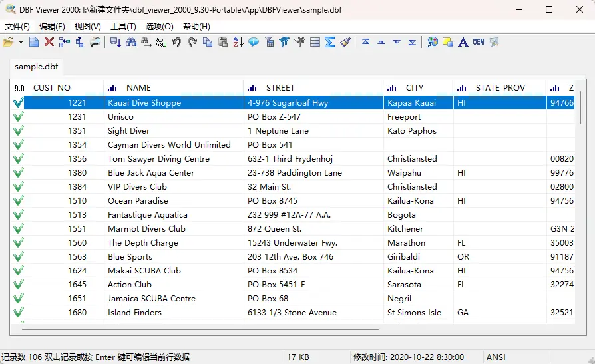Image resolution: width=595 pixels, height=364 pixels.
Task: Click the go-to-record icon with down arrow
Action: (x=115, y=42)
